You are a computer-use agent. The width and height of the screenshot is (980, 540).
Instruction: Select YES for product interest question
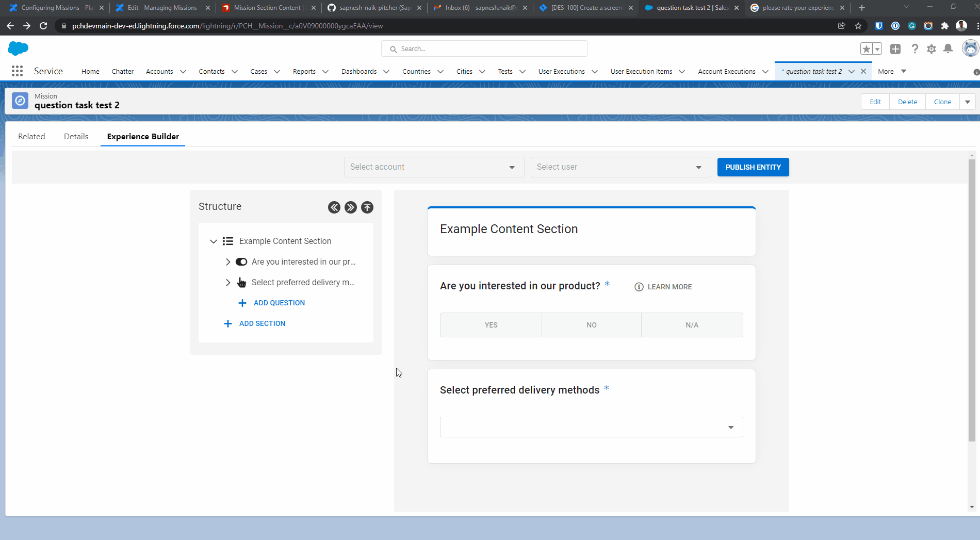[491, 325]
